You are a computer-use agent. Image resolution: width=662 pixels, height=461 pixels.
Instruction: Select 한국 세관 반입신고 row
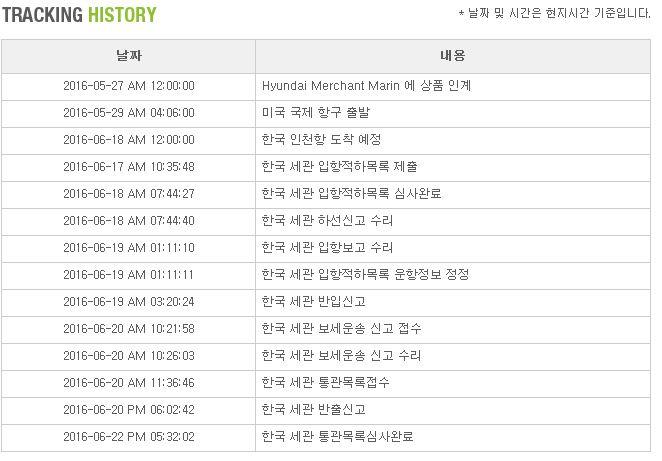(313, 302)
